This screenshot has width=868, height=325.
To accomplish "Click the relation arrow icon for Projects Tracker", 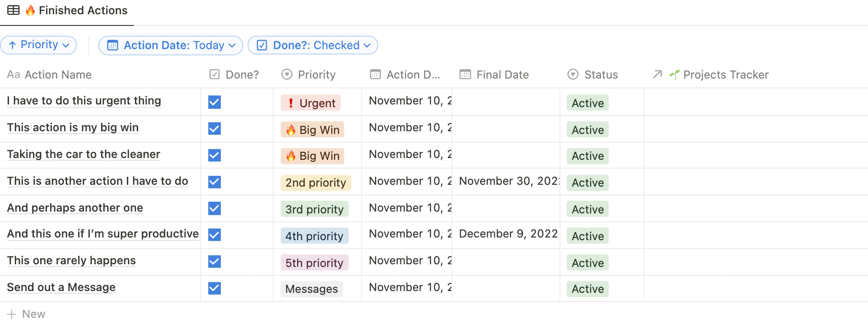I will (x=657, y=74).
